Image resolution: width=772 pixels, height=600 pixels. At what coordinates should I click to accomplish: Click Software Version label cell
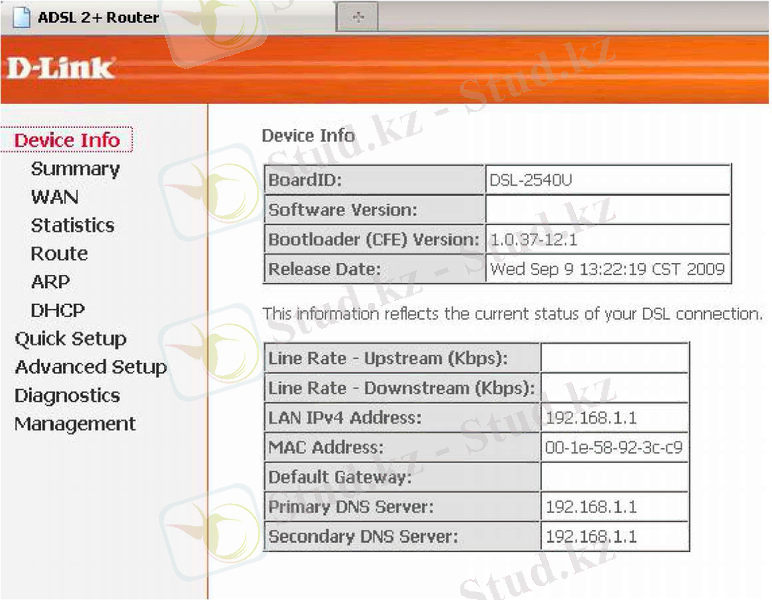[374, 210]
